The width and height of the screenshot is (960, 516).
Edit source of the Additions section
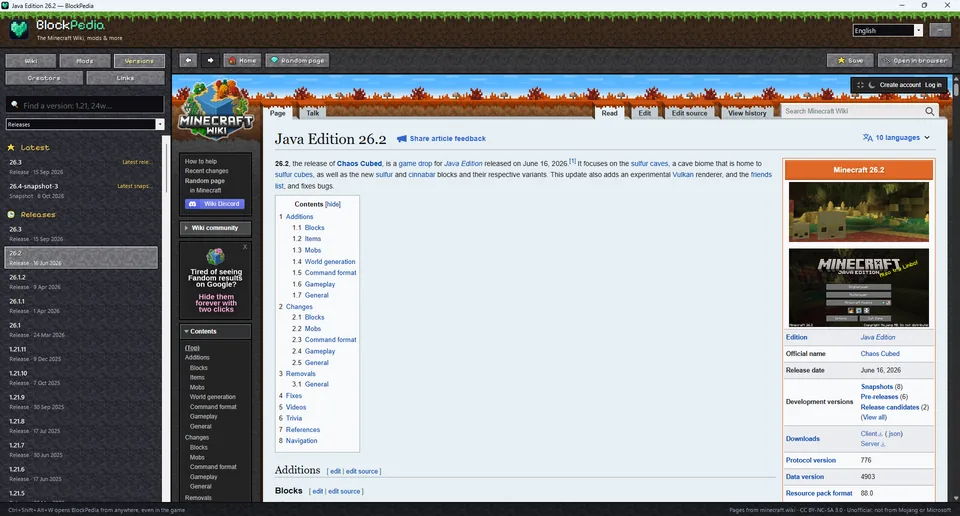coord(361,471)
